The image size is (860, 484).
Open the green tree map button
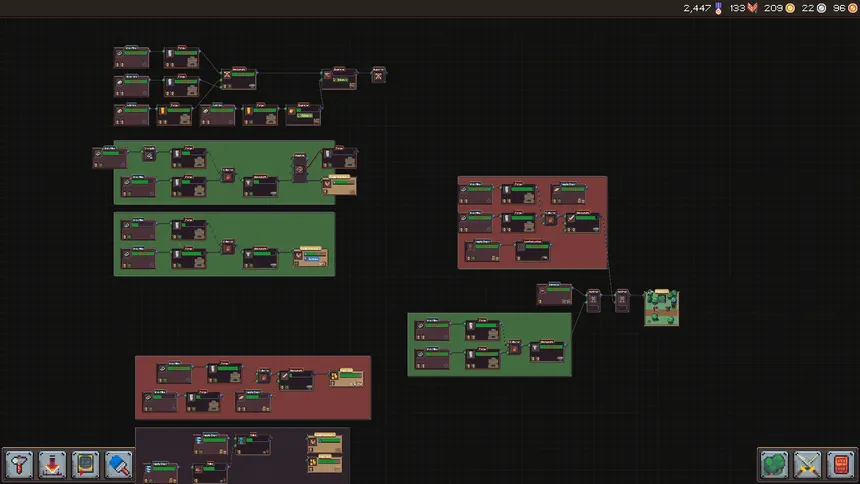[x=774, y=465]
